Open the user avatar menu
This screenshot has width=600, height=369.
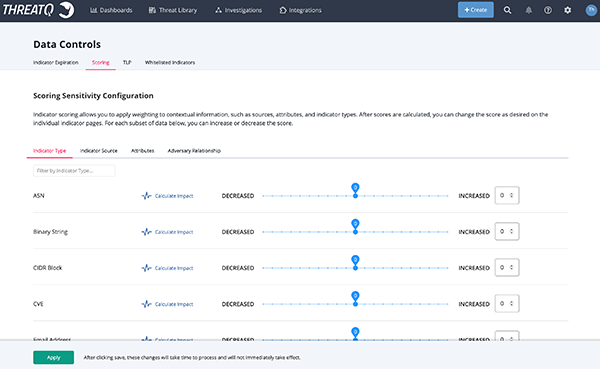pos(591,10)
